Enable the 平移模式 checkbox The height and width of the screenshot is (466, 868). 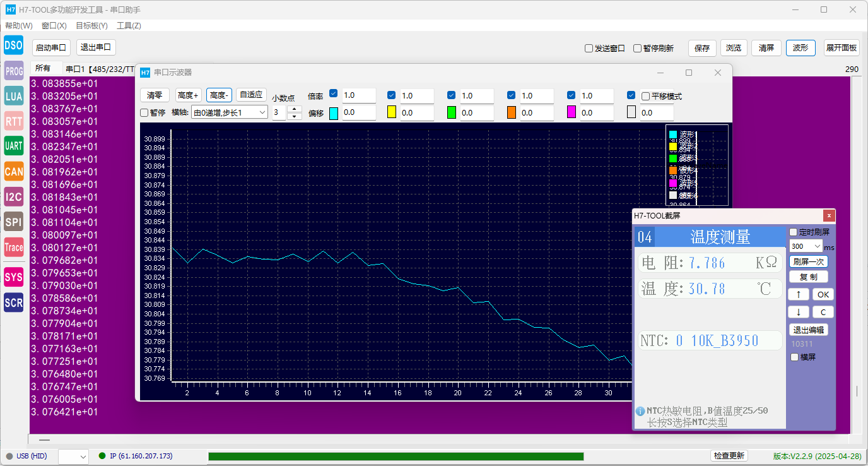(645, 97)
